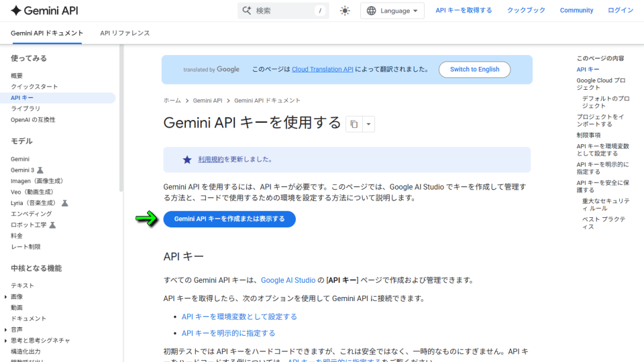Click Gemini API キーを作成または表示する button
Image resolution: width=644 pixels, height=362 pixels.
[x=229, y=219]
